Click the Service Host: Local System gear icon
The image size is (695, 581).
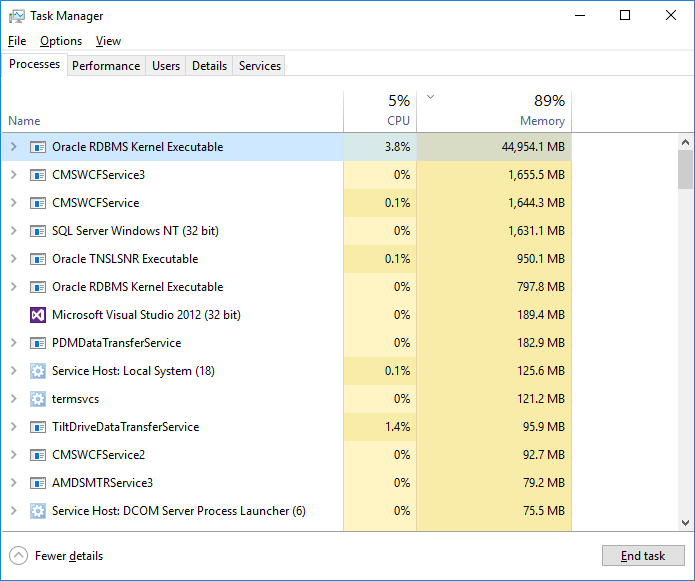click(38, 371)
